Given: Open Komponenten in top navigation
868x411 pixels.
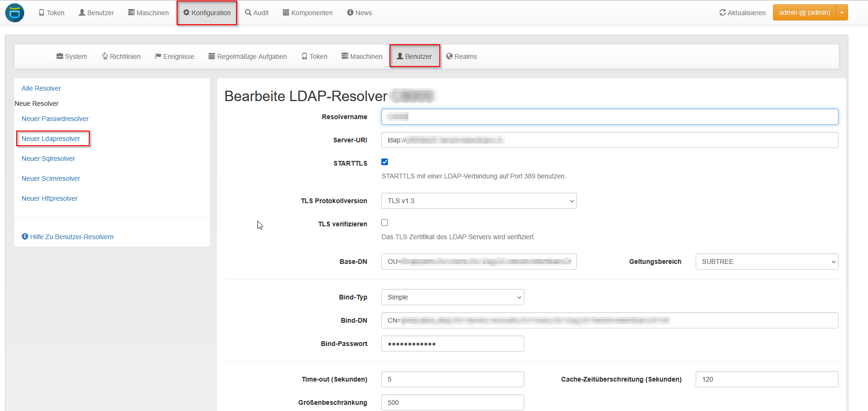Looking at the screenshot, I should [307, 13].
